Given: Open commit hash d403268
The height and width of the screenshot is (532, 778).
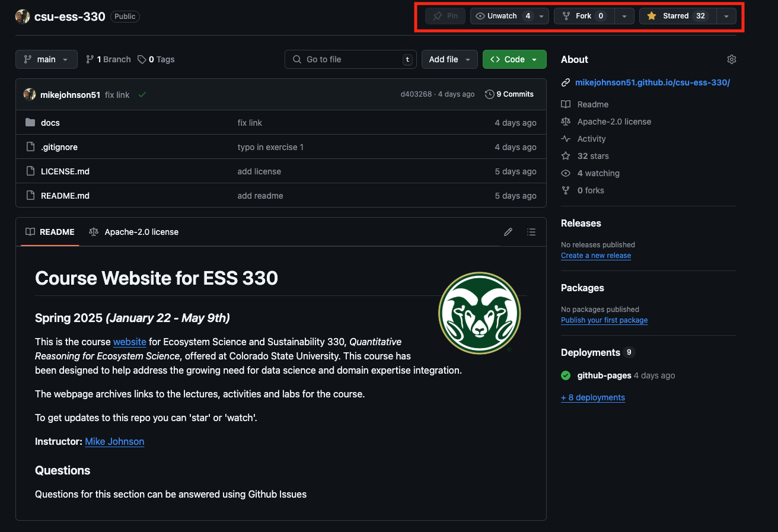Looking at the screenshot, I should [x=416, y=94].
